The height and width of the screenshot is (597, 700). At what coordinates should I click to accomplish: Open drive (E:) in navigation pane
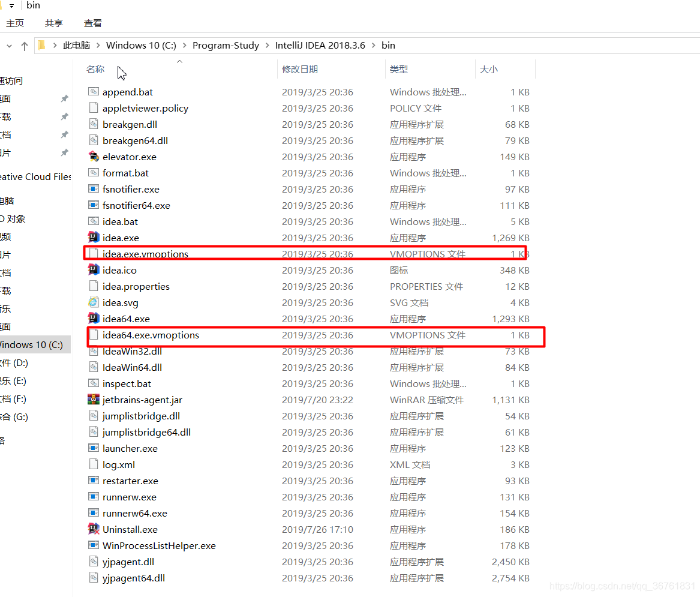coord(13,381)
